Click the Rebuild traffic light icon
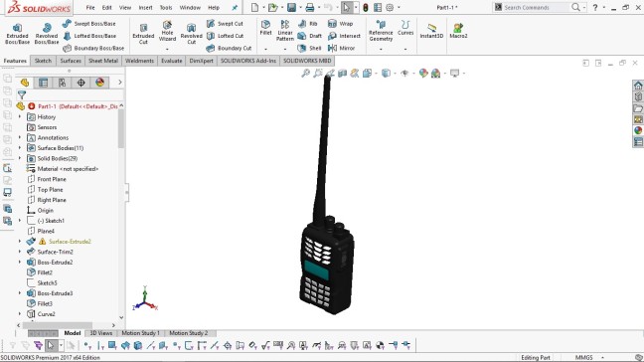This screenshot has width=644, height=362. point(366,7)
